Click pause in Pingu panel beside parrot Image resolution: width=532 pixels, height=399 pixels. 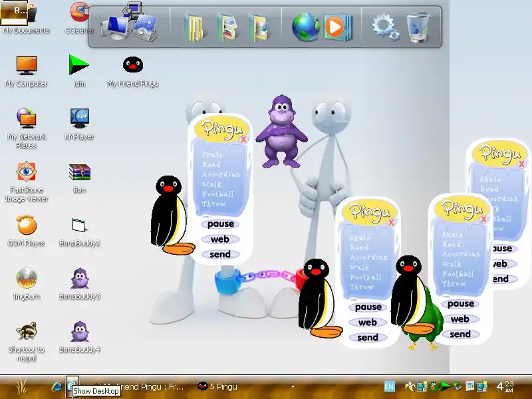[461, 304]
